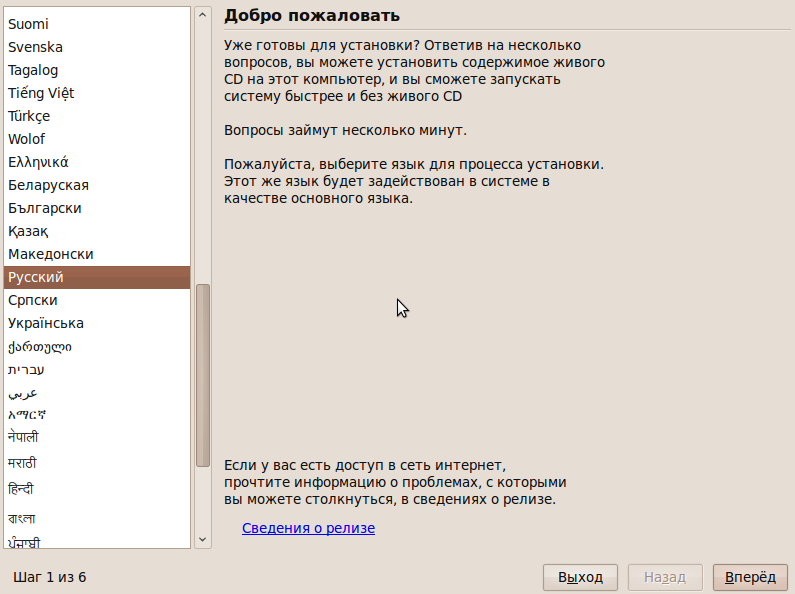The width and height of the screenshot is (795, 594).
Task: Choose Tagalog from the list
Action: [97, 70]
